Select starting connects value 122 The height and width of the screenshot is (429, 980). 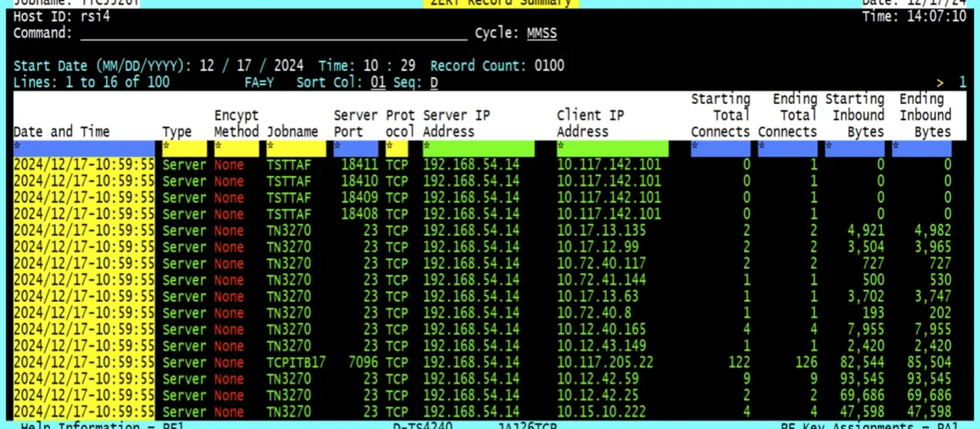739,362
